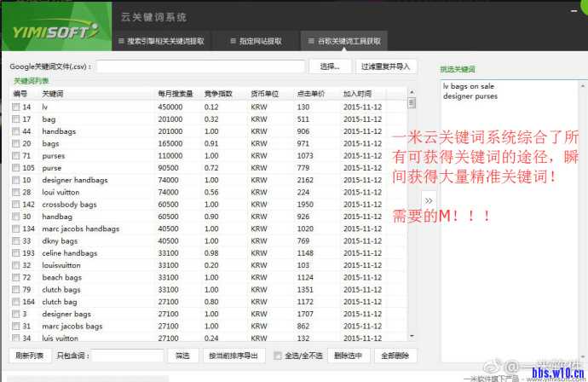Click the 只包含词 filter input field

[x=128, y=355]
